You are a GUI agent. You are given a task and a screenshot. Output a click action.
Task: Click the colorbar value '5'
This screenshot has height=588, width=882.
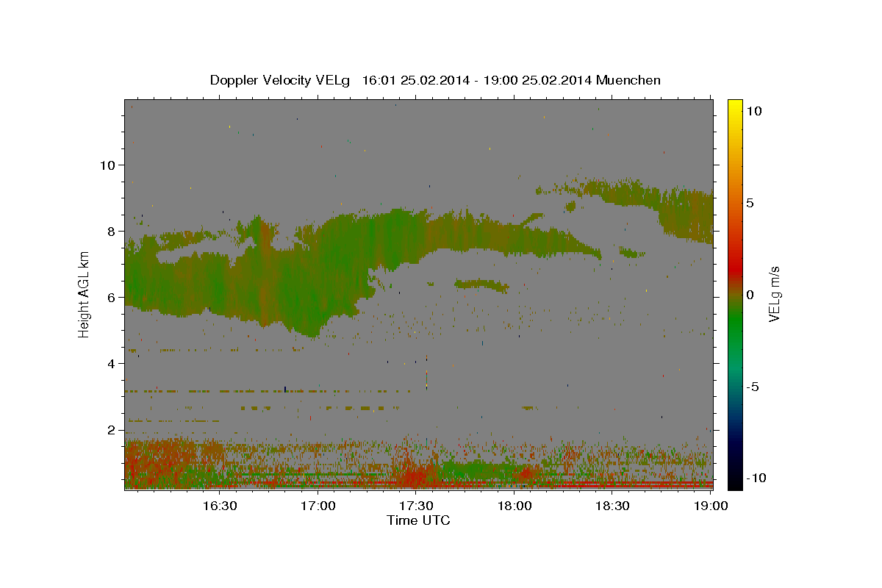tap(750, 202)
